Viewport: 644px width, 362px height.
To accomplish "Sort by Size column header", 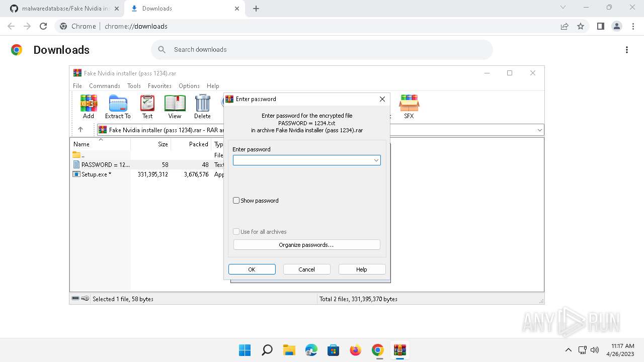I will point(150,144).
